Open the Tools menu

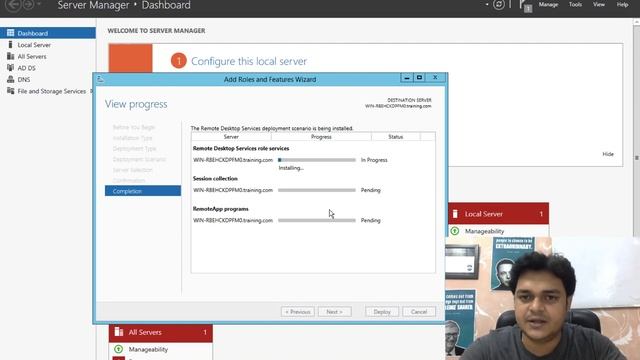tap(575, 4)
